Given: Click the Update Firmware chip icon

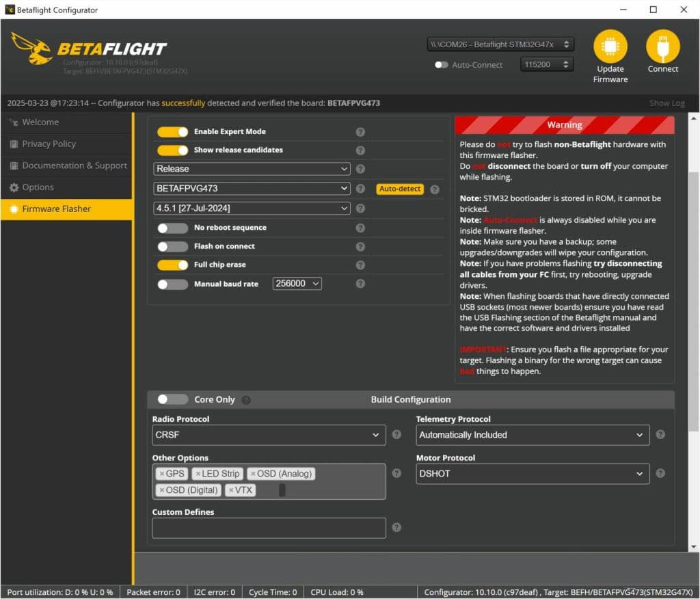Looking at the screenshot, I should tap(610, 46).
